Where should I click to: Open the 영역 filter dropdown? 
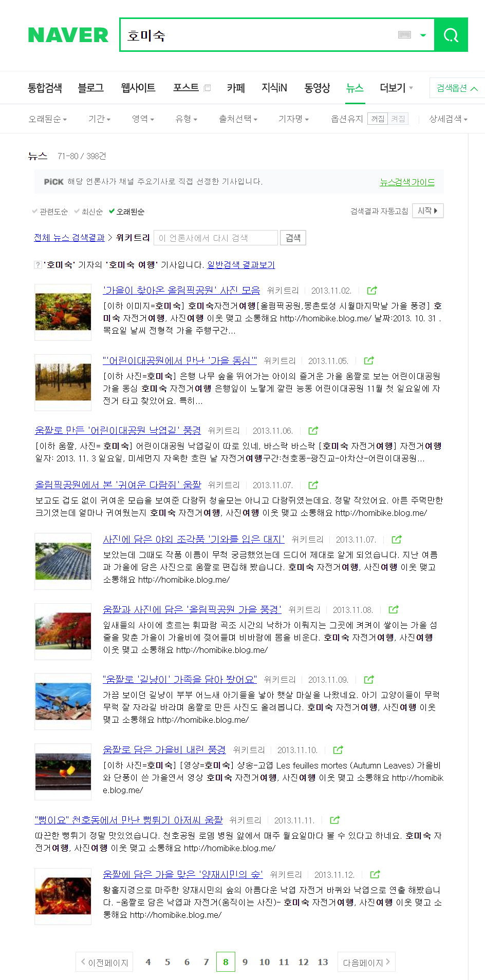pyautogui.click(x=143, y=119)
